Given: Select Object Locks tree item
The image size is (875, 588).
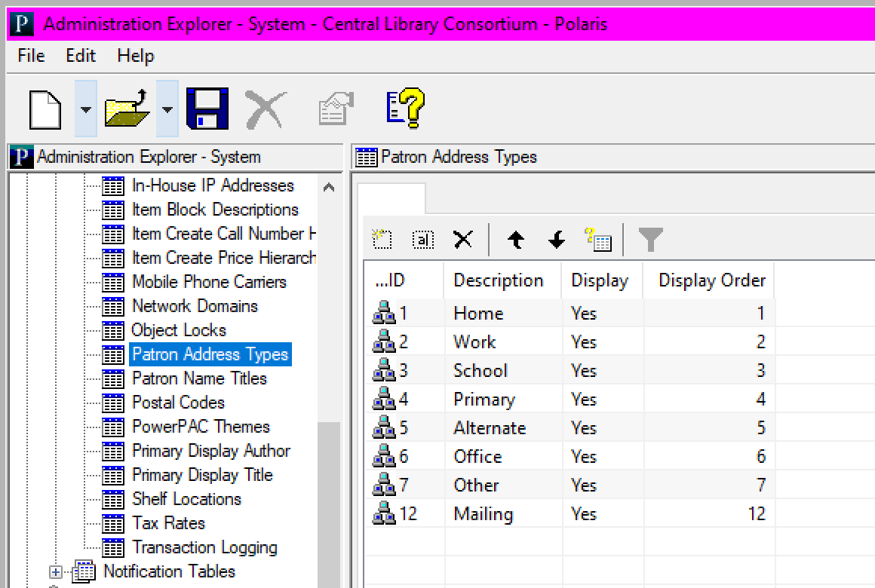Looking at the screenshot, I should tap(179, 330).
